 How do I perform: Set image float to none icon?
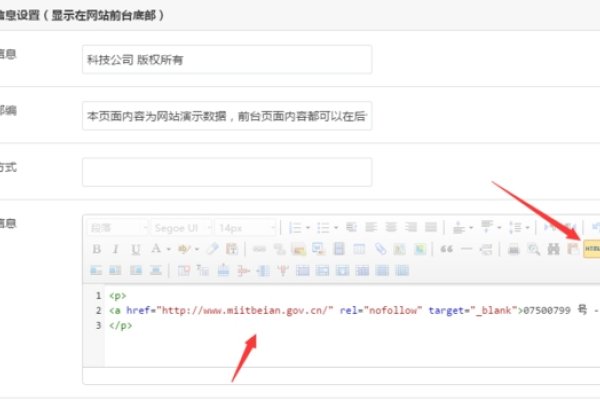tap(96, 271)
